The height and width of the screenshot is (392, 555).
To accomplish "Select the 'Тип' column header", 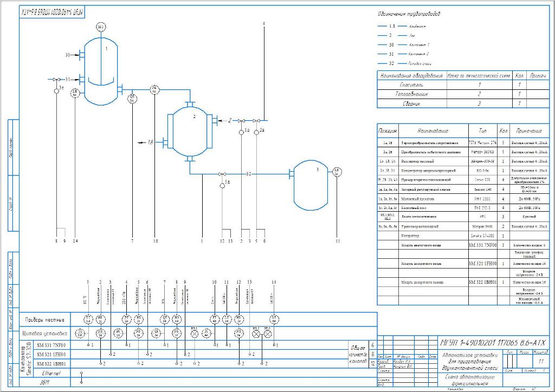I will coord(483,131).
